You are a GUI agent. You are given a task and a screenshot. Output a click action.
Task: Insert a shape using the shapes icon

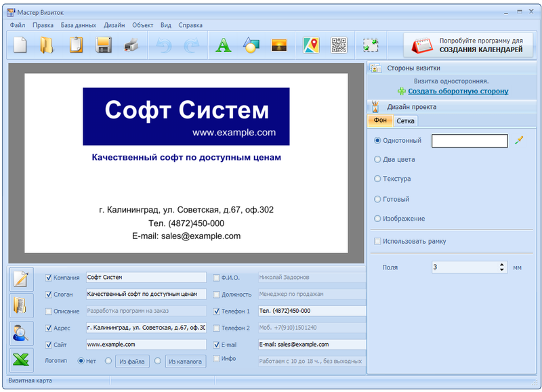(251, 45)
